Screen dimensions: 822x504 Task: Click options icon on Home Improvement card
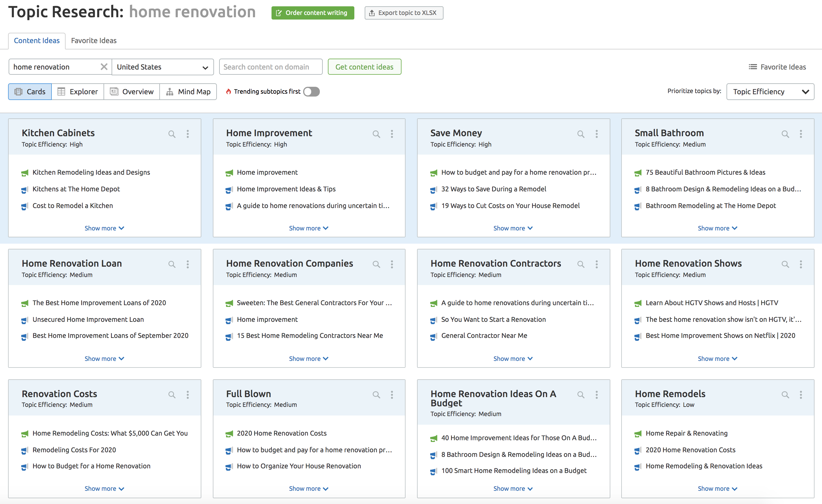(x=392, y=134)
